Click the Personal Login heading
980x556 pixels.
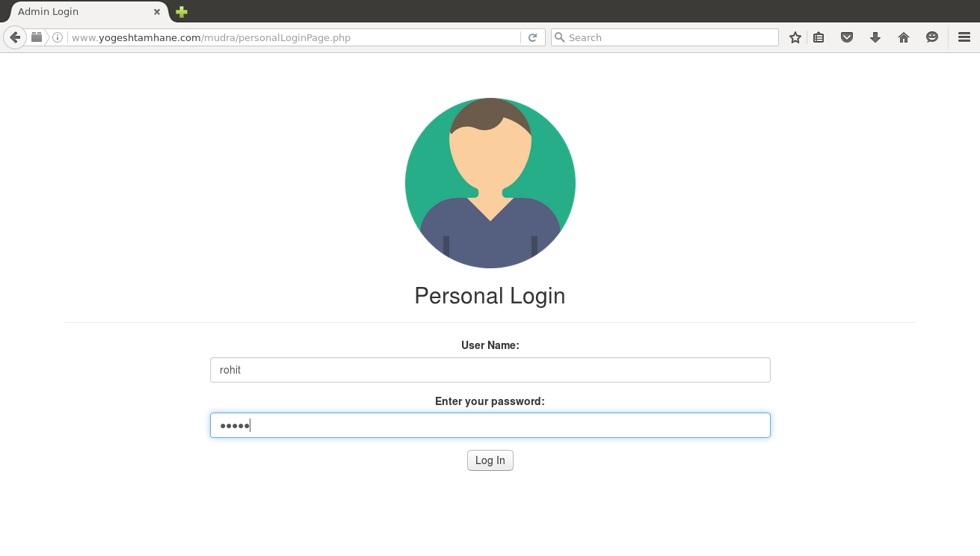[490, 296]
